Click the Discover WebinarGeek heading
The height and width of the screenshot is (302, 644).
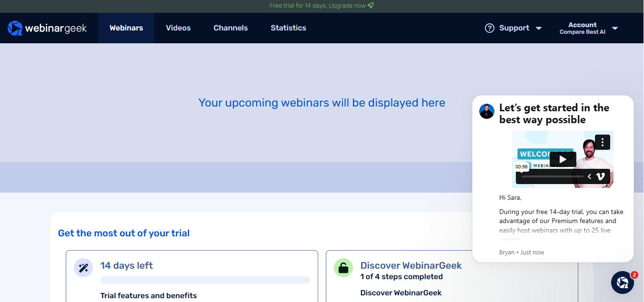pyautogui.click(x=411, y=265)
